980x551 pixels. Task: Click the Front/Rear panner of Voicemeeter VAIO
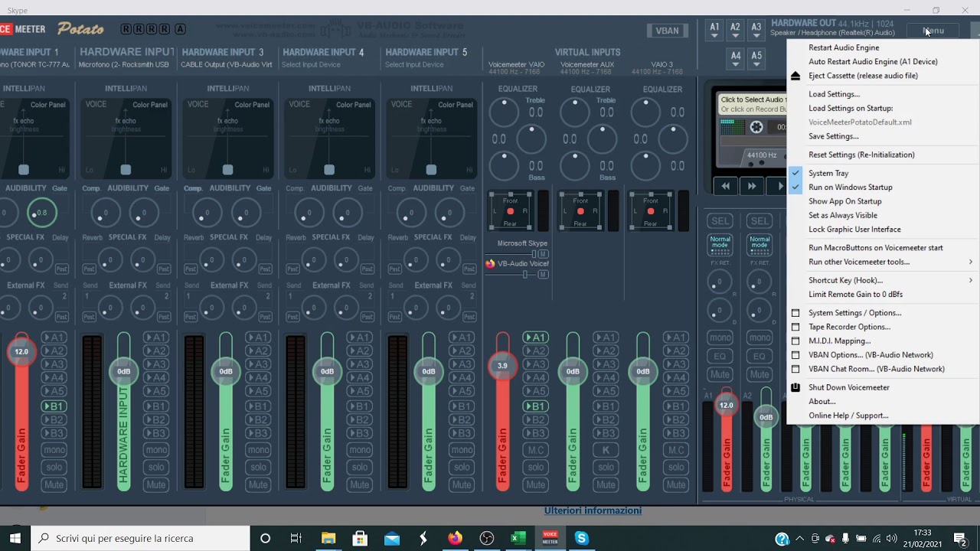click(x=510, y=211)
